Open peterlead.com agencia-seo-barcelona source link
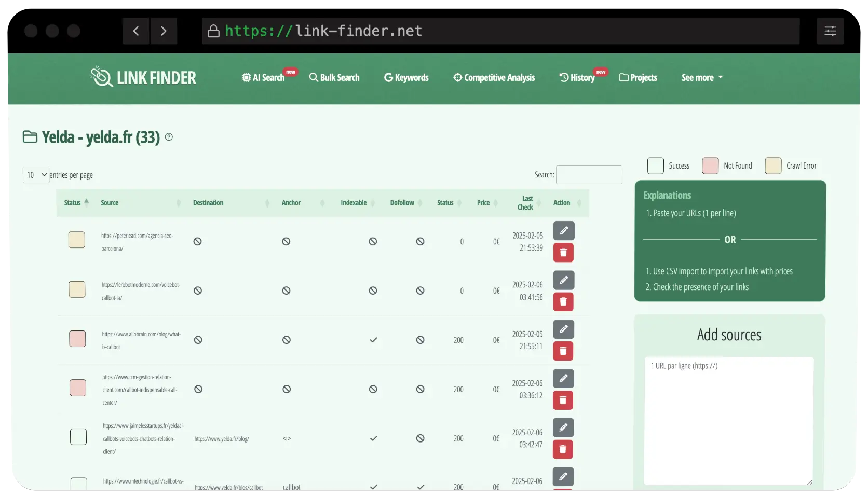 pyautogui.click(x=137, y=242)
